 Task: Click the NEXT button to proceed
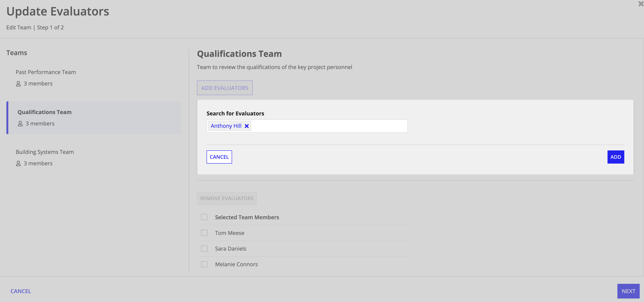click(629, 291)
